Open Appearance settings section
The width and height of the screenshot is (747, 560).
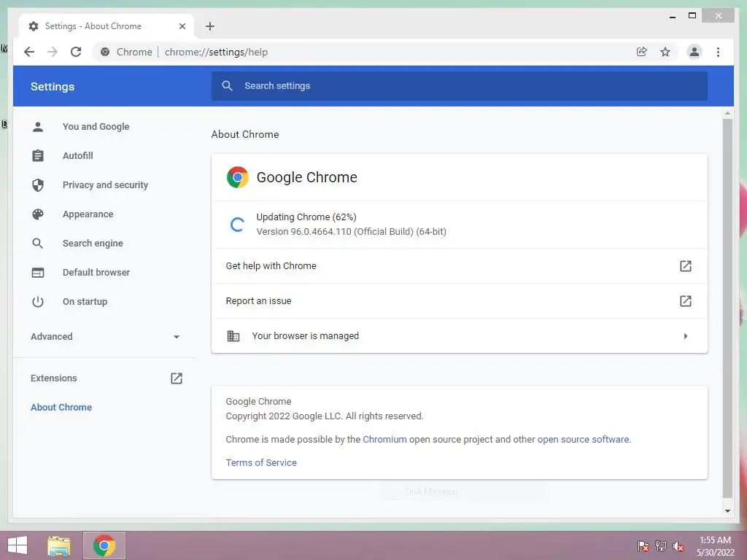pos(88,214)
